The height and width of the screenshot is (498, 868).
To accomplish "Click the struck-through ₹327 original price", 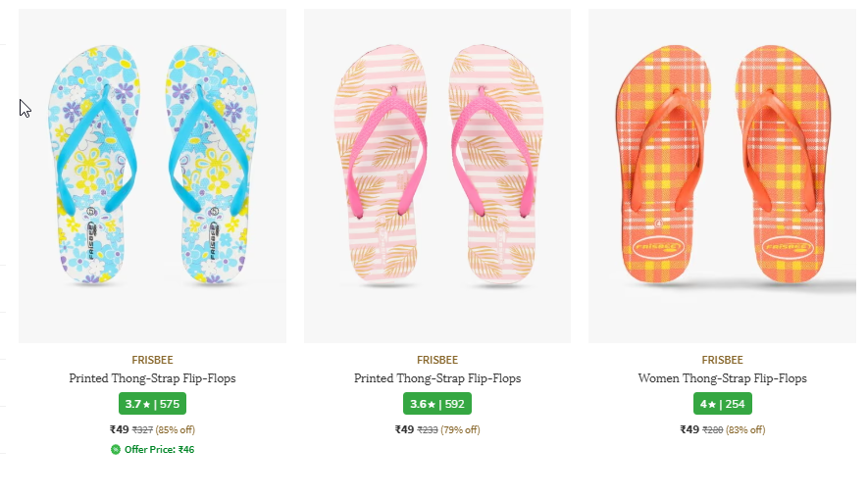I will coord(143,429).
